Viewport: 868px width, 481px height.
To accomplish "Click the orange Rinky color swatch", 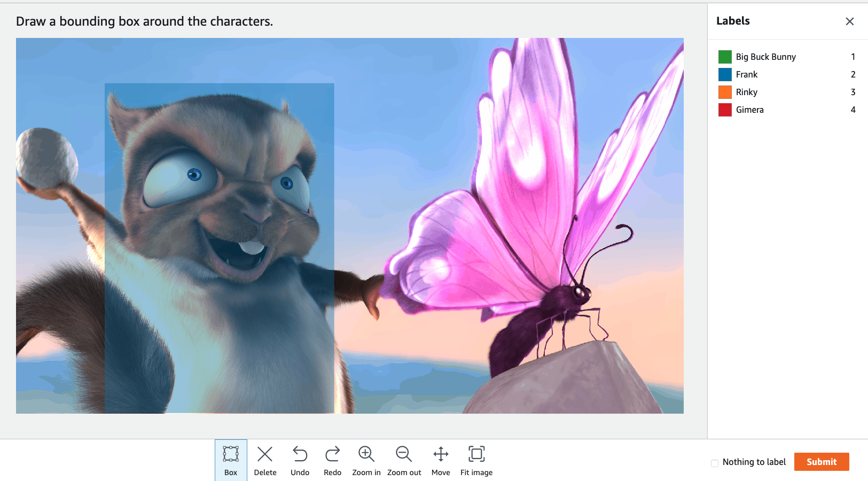I will coord(725,92).
